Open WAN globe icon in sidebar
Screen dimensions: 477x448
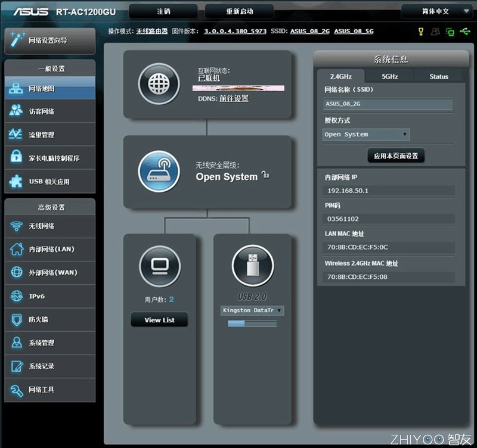(x=17, y=272)
